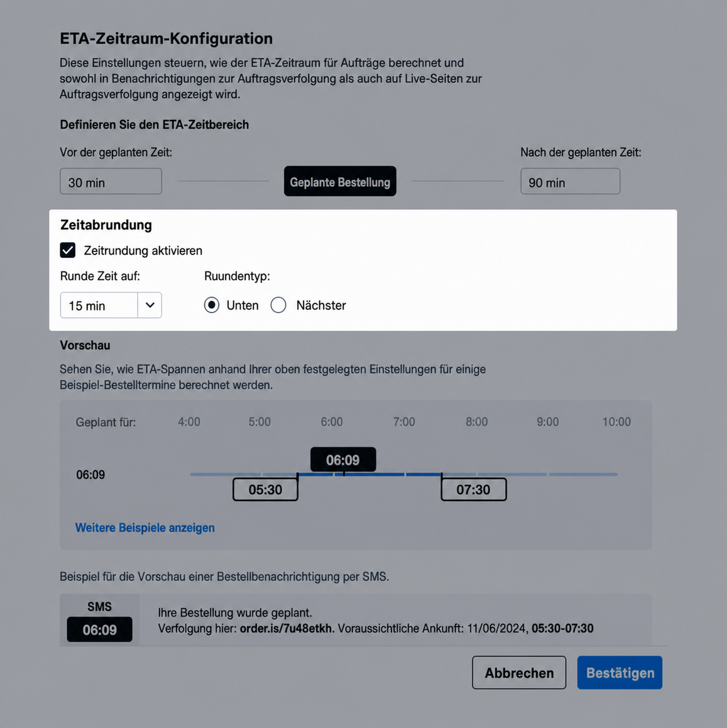
Task: Click the SMS 06:09 time badge
Action: [x=100, y=629]
